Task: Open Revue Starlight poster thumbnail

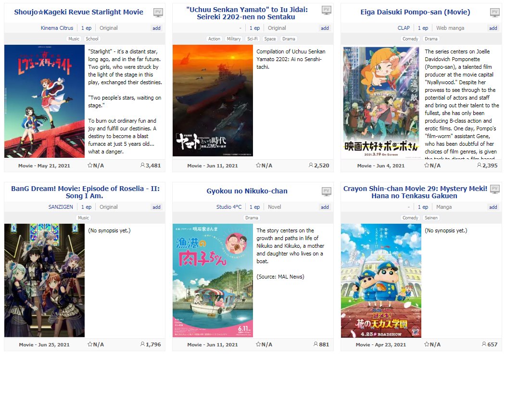Action: tap(44, 101)
